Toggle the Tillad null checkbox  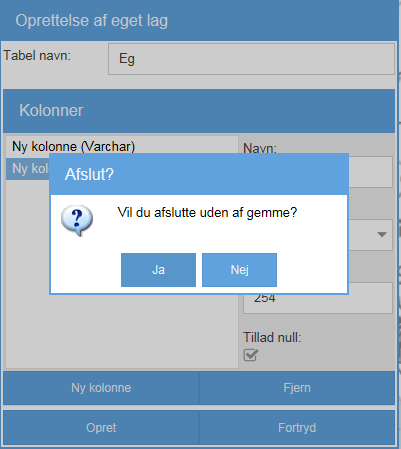point(251,355)
